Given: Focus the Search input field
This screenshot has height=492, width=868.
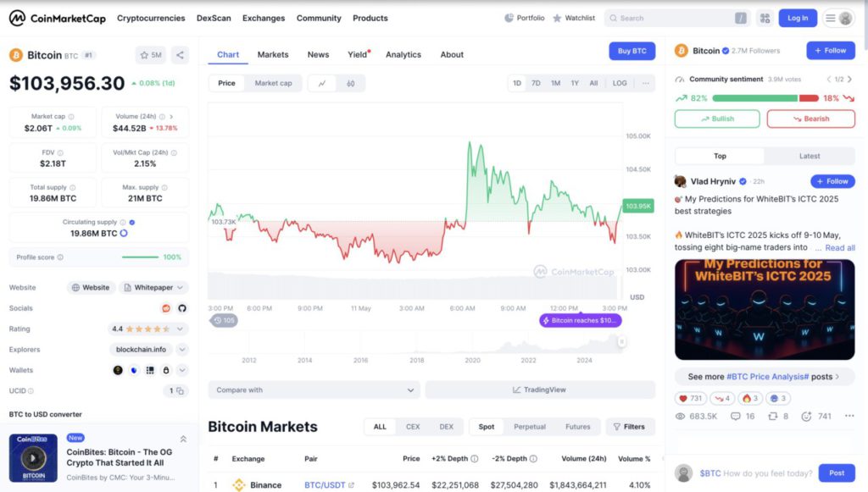Looking at the screenshot, I should [674, 18].
